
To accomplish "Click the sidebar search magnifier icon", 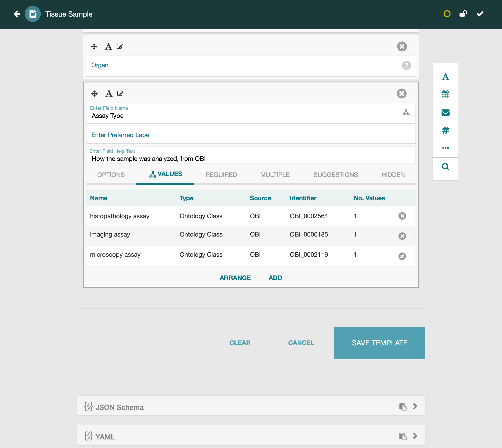I will 445,167.
